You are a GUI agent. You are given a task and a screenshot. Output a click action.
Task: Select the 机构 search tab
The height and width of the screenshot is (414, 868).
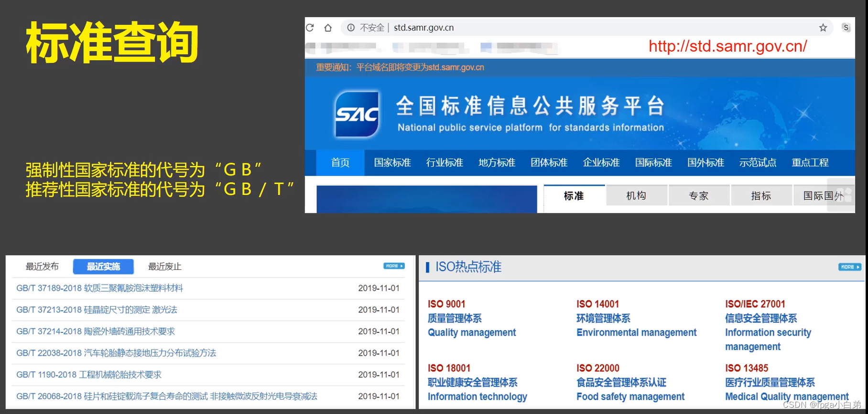point(636,196)
